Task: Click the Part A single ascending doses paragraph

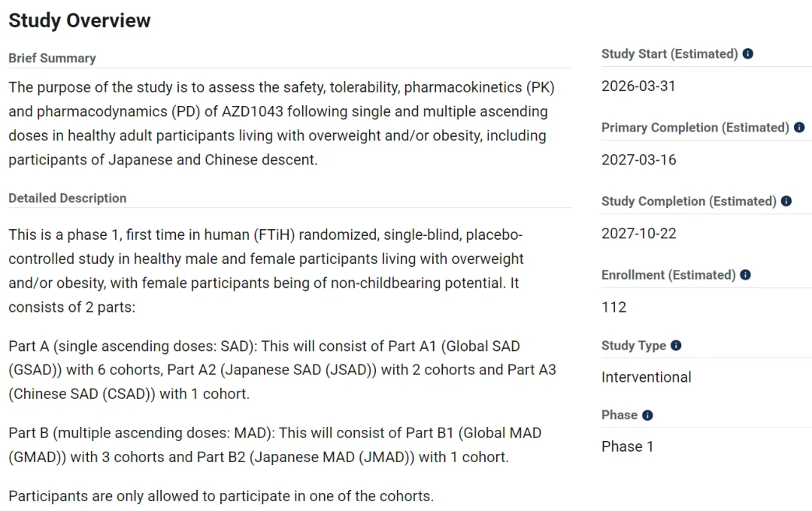Action: coord(282,370)
